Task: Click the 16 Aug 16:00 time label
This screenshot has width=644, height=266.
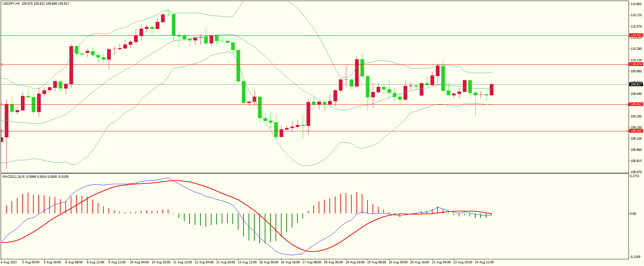Action: (x=290, y=262)
